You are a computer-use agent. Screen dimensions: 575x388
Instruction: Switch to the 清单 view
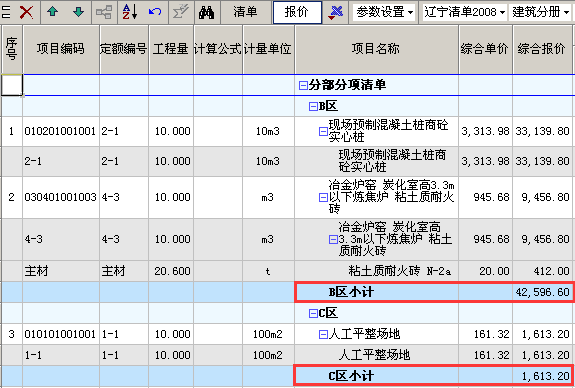[x=245, y=12]
